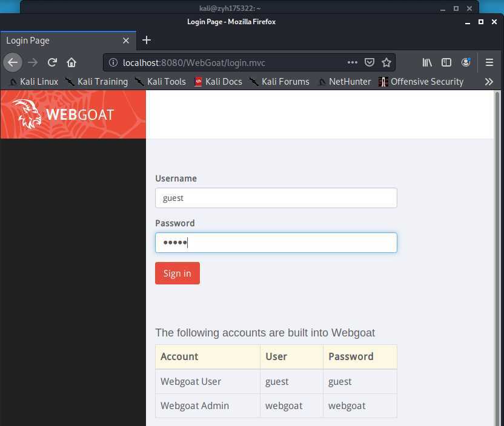Image resolution: width=504 pixels, height=426 pixels.
Task: Close the Firefox window
Action: coord(494,22)
